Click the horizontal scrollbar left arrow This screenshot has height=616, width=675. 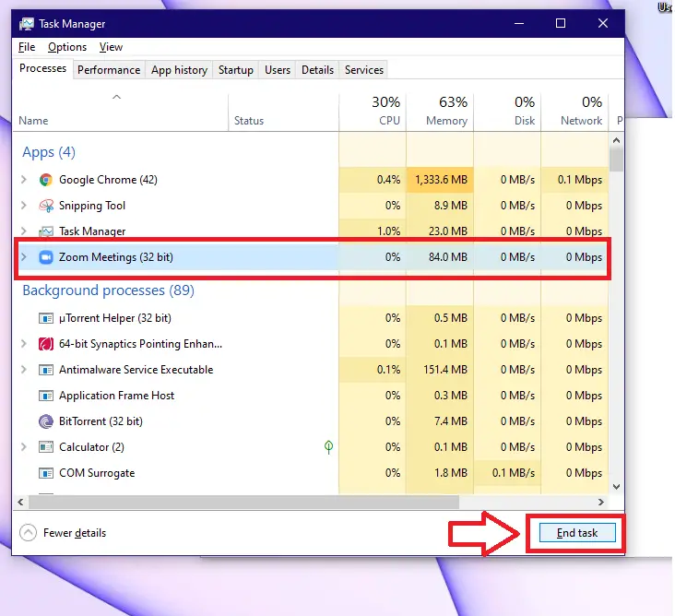(20, 502)
